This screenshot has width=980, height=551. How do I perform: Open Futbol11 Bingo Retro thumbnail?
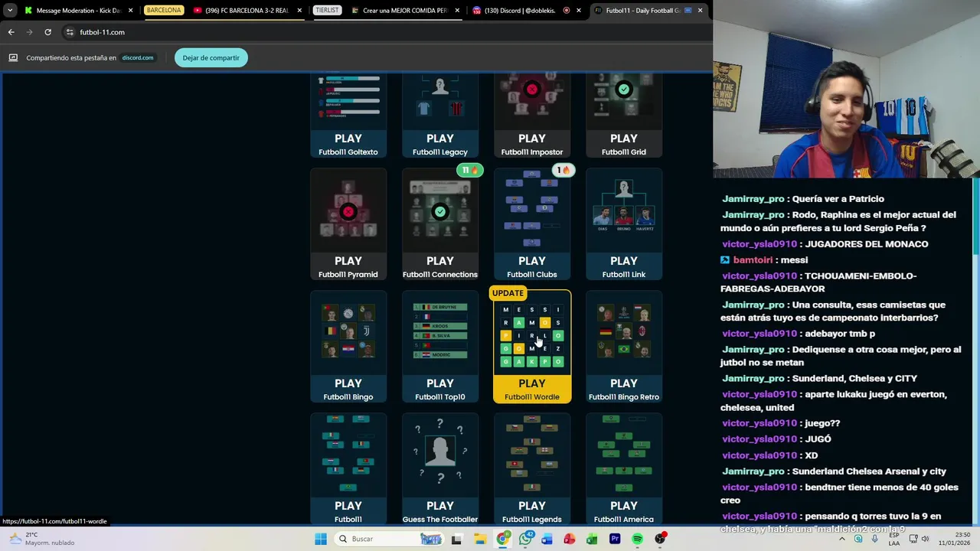(624, 332)
